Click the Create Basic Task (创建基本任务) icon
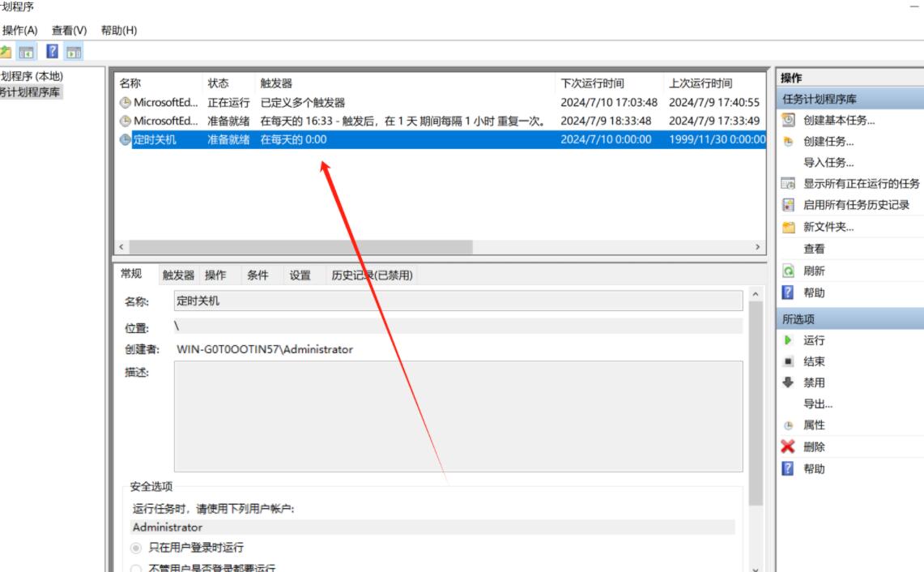Screen dimensions: 924x572 (x=788, y=120)
